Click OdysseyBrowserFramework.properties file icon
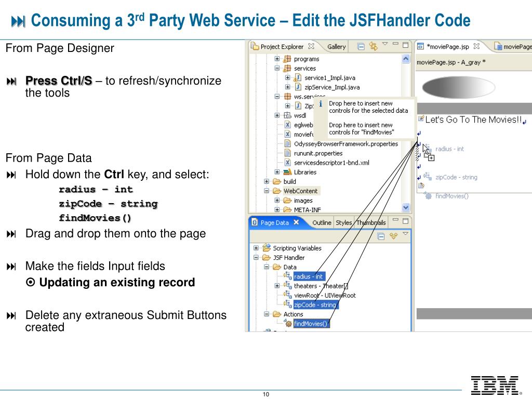 click(x=287, y=144)
